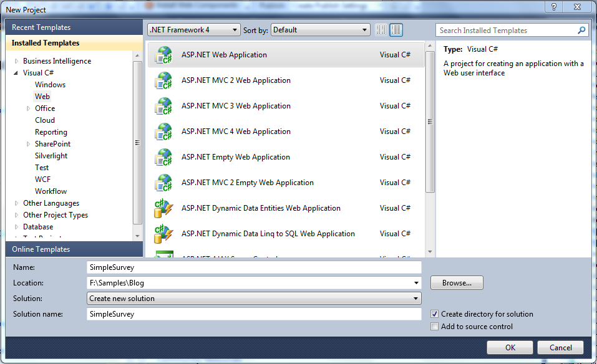This screenshot has width=597, height=364.
Task: Select the Cloud category
Action: [45, 120]
